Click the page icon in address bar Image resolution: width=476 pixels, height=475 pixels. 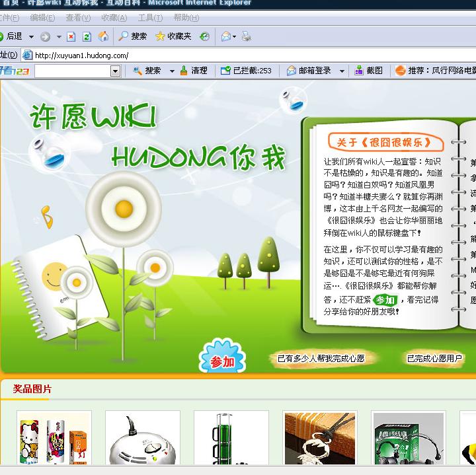(28, 55)
